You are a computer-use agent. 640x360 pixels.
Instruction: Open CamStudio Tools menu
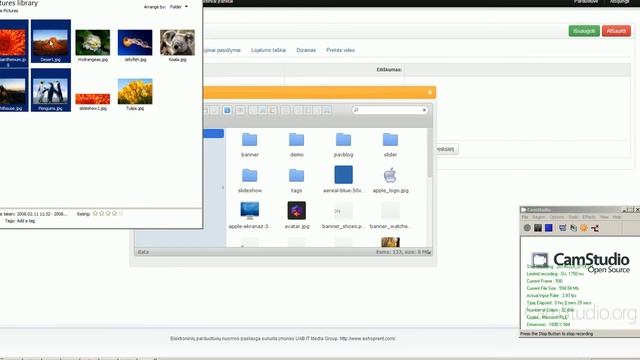pos(573,217)
